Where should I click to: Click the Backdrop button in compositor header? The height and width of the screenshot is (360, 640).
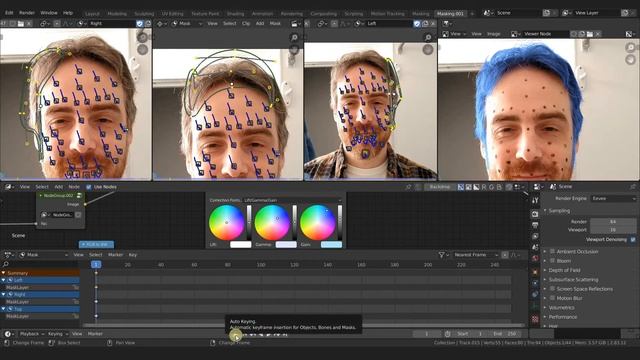(440, 187)
